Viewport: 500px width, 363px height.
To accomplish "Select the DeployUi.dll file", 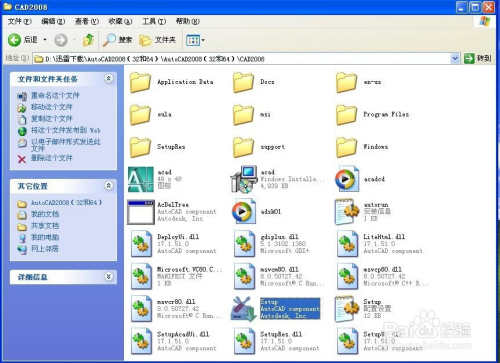I will tap(173, 244).
